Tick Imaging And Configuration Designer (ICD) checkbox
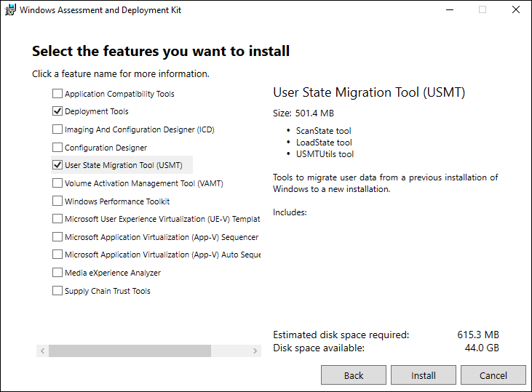This screenshot has width=532, height=392. click(x=57, y=129)
